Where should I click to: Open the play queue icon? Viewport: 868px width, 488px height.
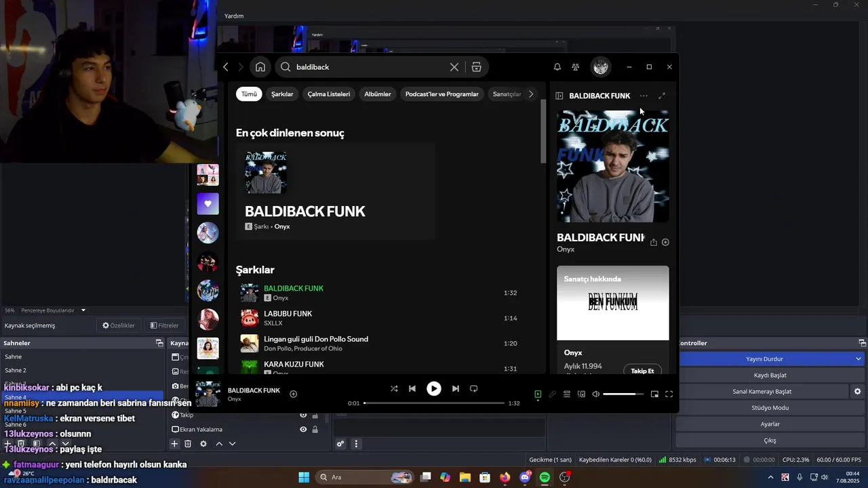pos(567,394)
